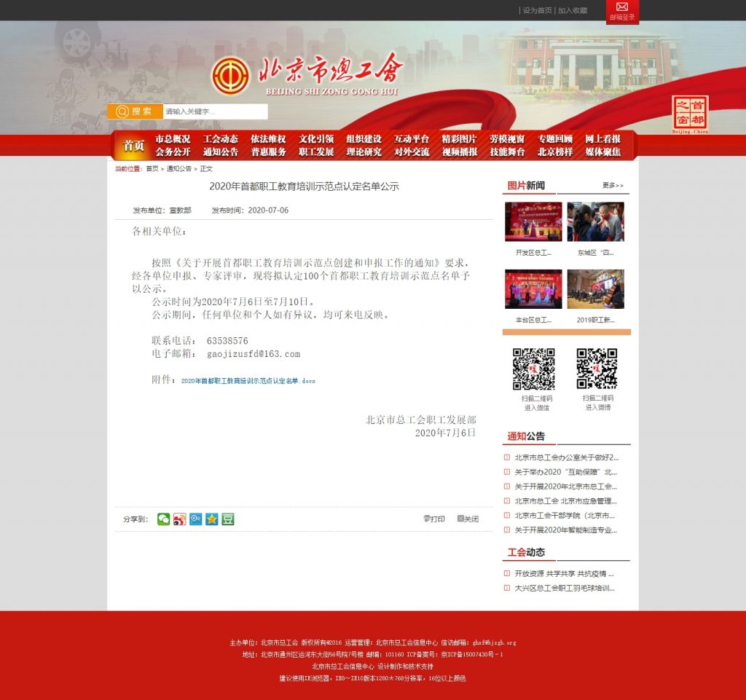Click the Douban share icon

[x=228, y=519]
